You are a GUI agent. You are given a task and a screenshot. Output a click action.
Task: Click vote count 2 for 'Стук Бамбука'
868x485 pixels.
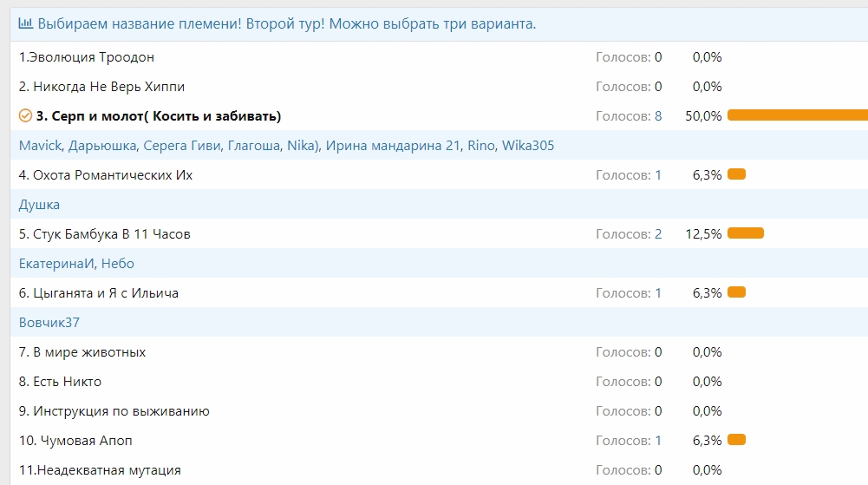(x=658, y=234)
